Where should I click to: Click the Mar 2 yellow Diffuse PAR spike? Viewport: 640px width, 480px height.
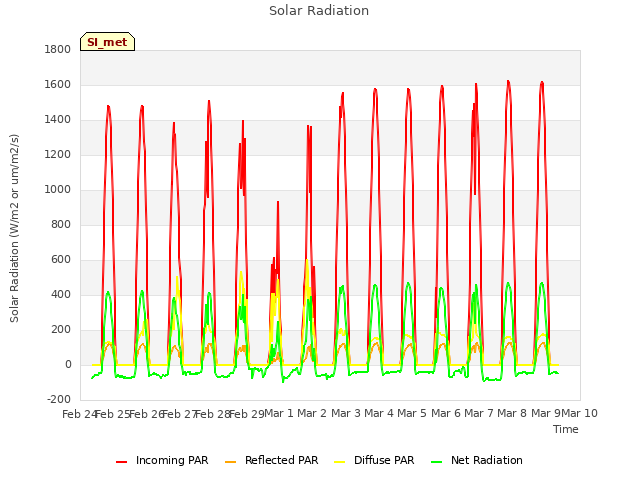point(307,260)
